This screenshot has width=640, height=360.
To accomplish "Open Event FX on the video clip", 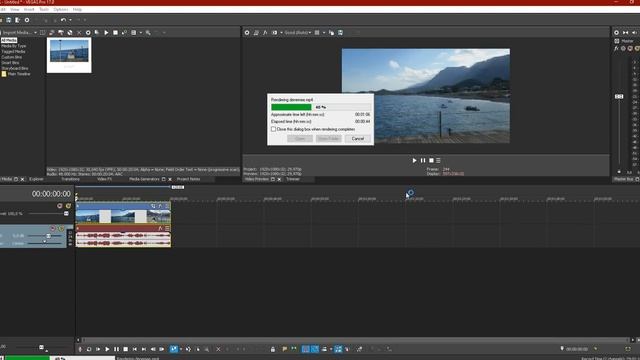I will click(x=160, y=206).
